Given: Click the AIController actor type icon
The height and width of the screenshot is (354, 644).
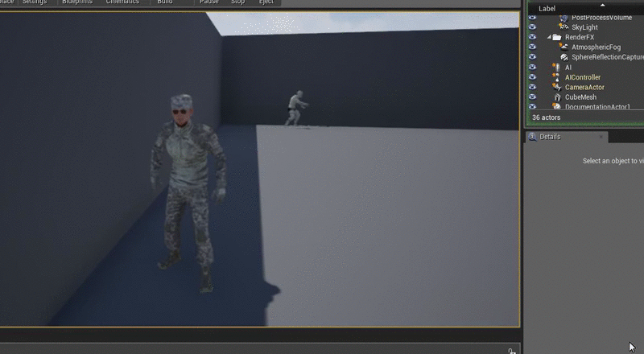Looking at the screenshot, I should pos(556,76).
